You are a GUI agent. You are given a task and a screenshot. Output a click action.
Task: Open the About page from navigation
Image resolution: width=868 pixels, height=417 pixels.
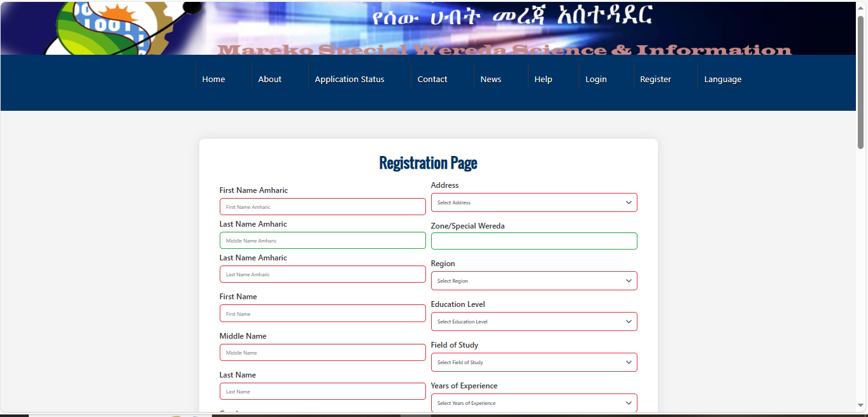pyautogui.click(x=269, y=79)
